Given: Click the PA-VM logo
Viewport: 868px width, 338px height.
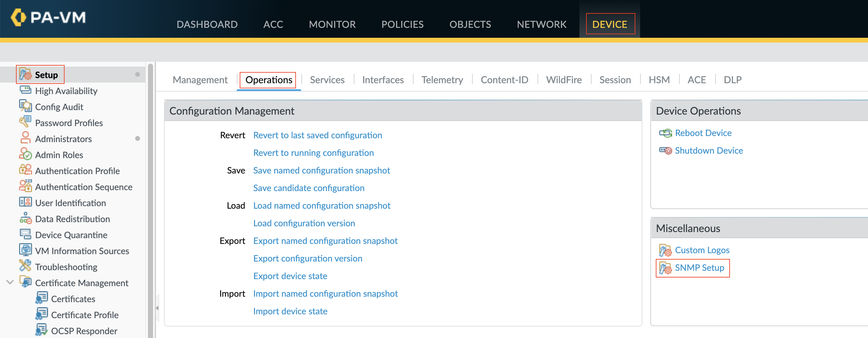Looking at the screenshot, I should (49, 18).
